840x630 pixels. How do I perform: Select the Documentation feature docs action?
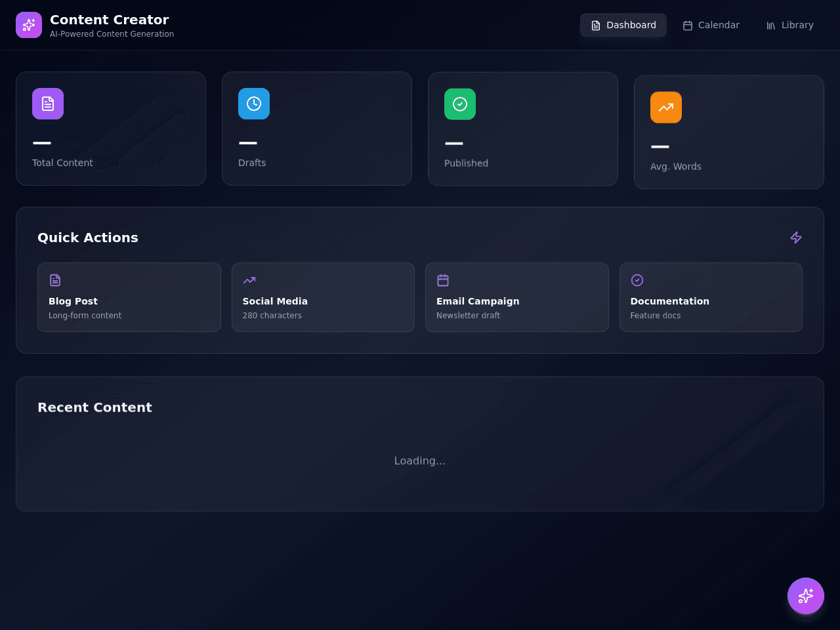click(x=711, y=297)
